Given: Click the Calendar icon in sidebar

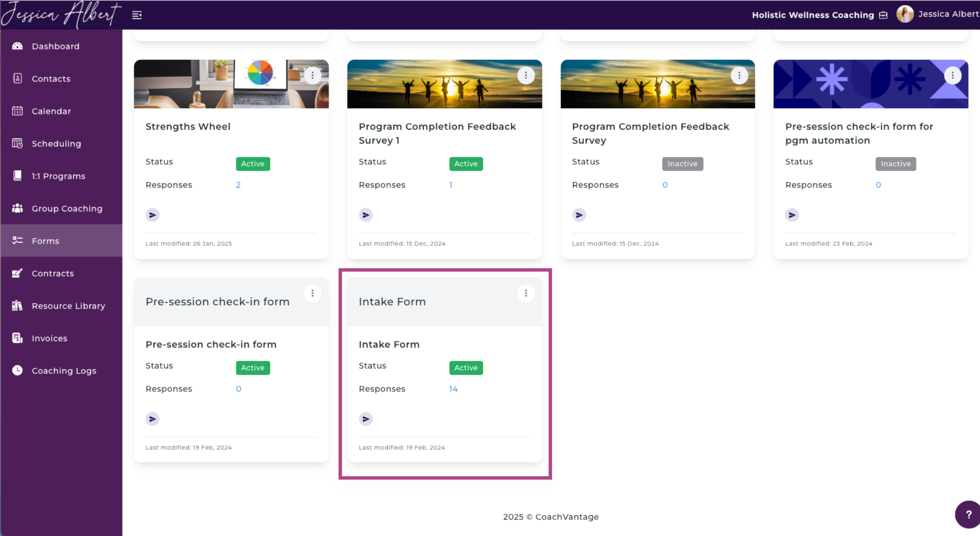Looking at the screenshot, I should pyautogui.click(x=17, y=111).
